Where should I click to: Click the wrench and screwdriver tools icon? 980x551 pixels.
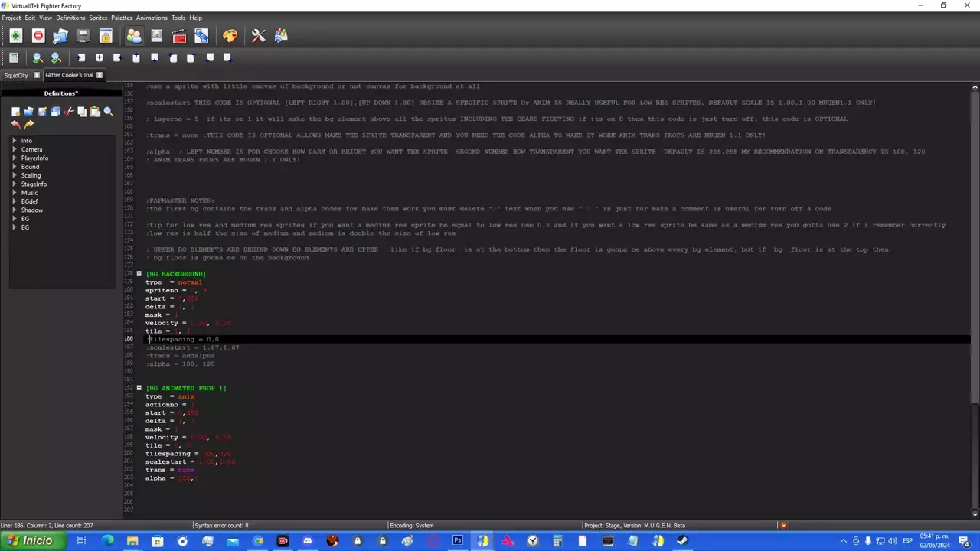click(x=258, y=36)
